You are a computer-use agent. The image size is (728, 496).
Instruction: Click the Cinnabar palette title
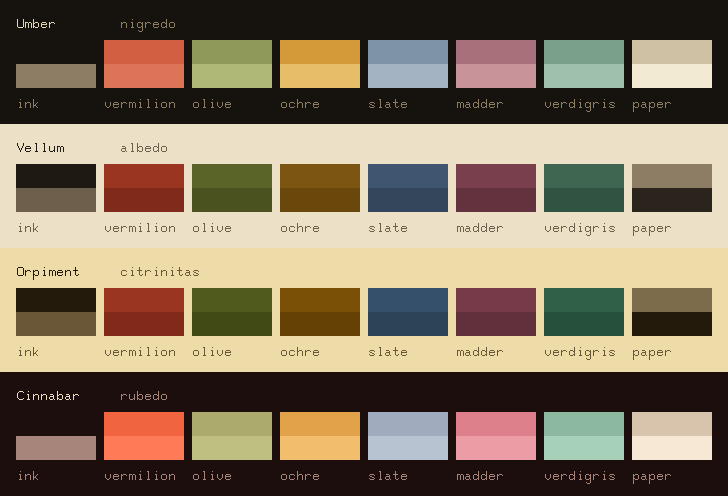point(48,396)
